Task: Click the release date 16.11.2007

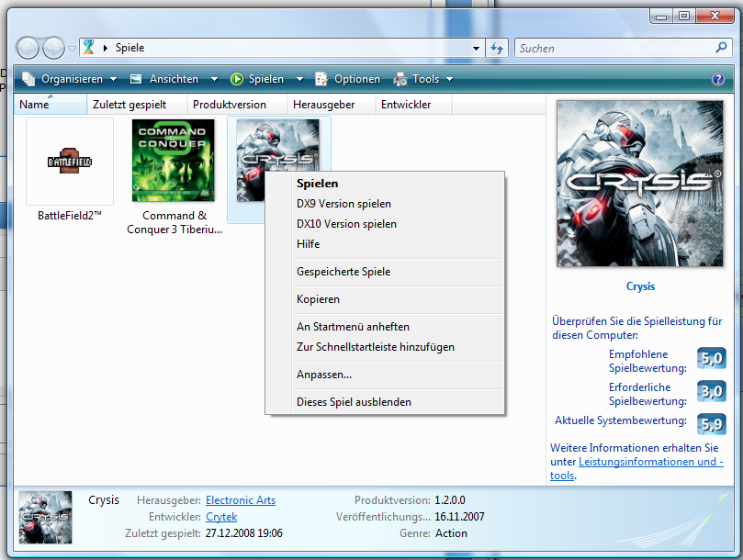Action: [x=459, y=517]
